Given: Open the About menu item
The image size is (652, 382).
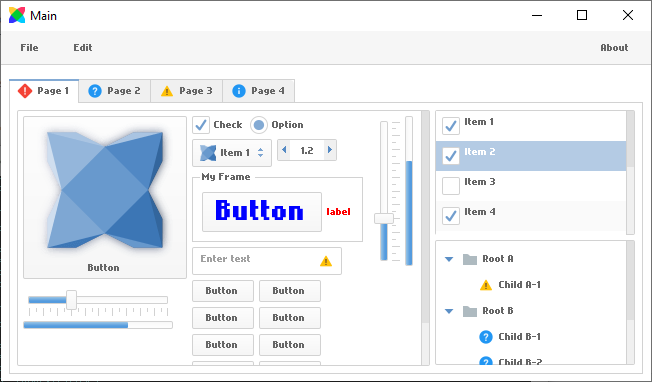Looking at the screenshot, I should pyautogui.click(x=614, y=48).
